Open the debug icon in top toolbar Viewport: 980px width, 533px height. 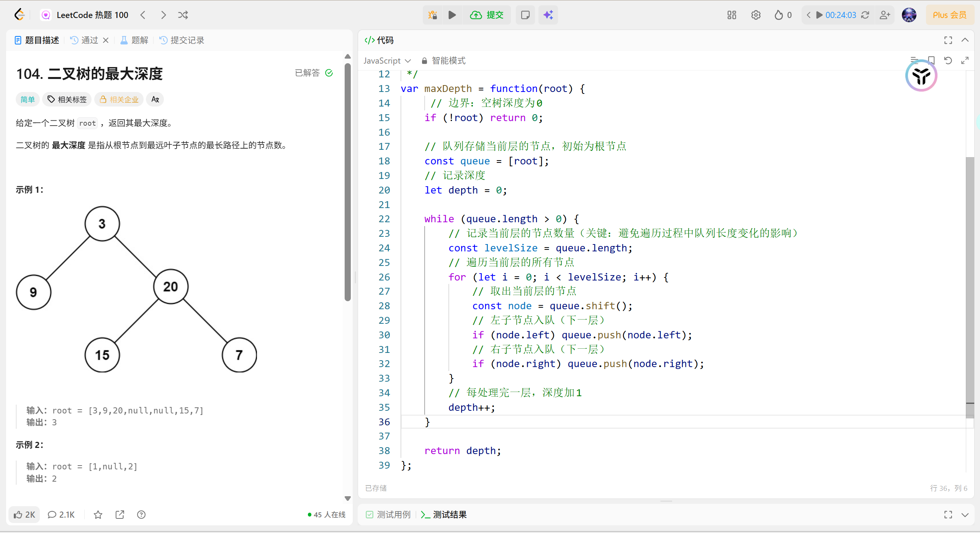432,15
